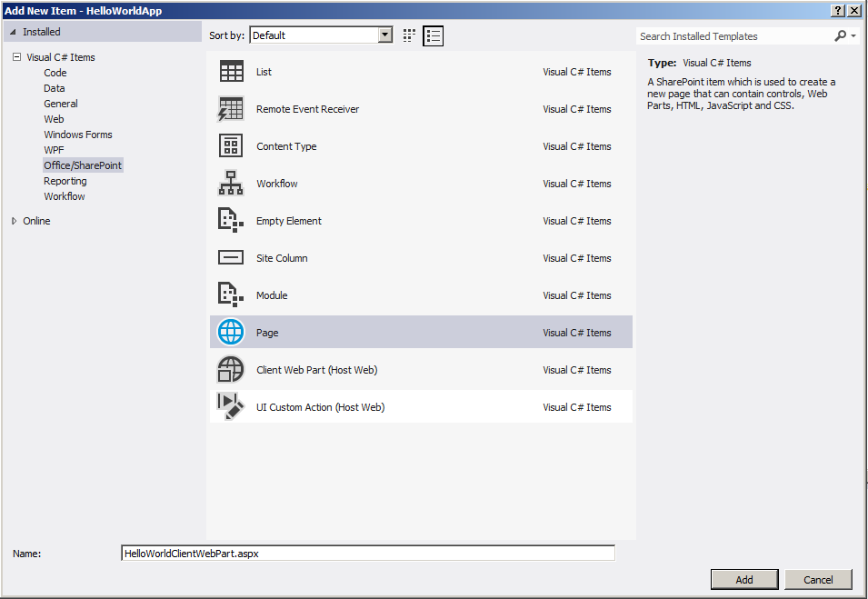
Task: Select the List template name
Action: [264, 72]
